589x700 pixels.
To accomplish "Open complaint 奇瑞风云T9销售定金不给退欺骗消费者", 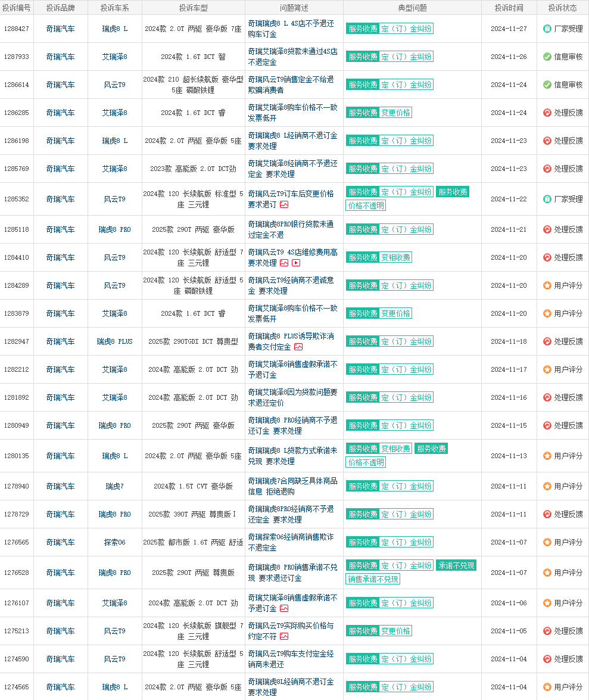I will pyautogui.click(x=291, y=85).
